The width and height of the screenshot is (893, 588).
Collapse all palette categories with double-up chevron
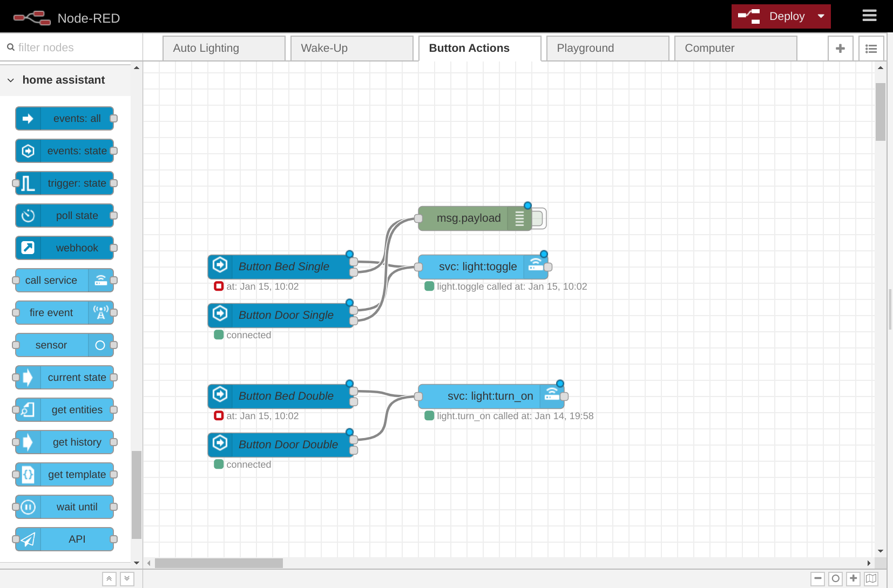click(109, 579)
